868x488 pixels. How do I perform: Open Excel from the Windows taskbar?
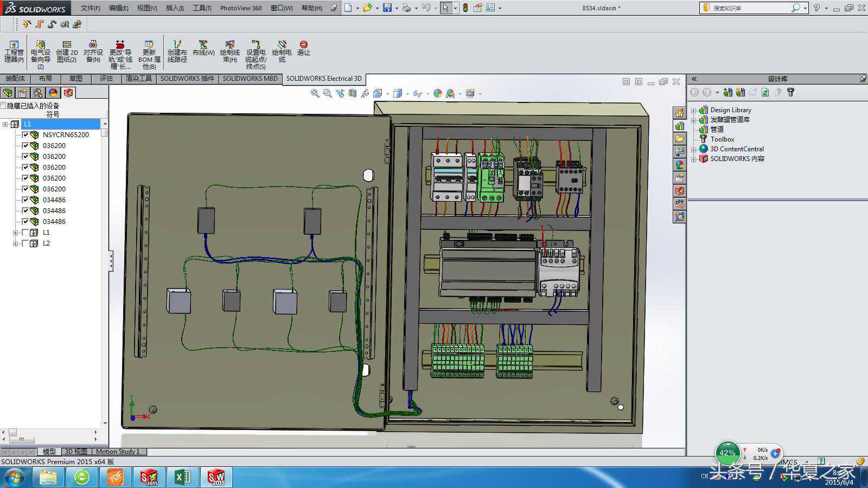point(182,477)
